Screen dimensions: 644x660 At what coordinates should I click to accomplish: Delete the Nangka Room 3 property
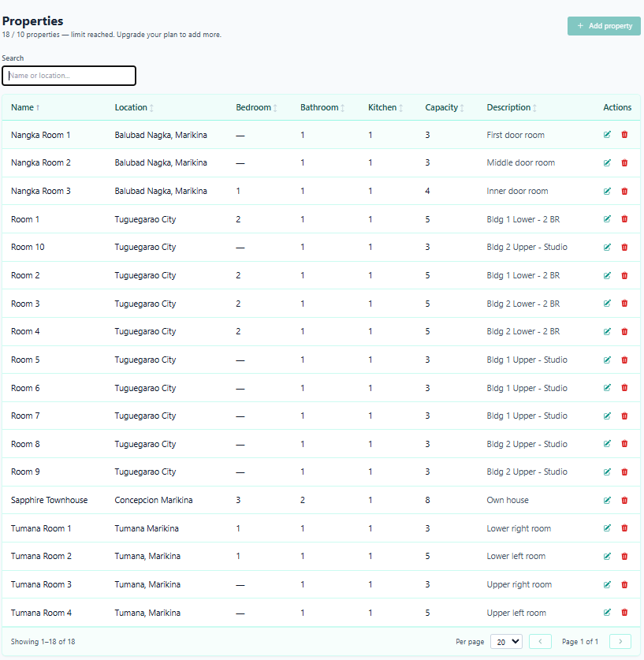624,191
